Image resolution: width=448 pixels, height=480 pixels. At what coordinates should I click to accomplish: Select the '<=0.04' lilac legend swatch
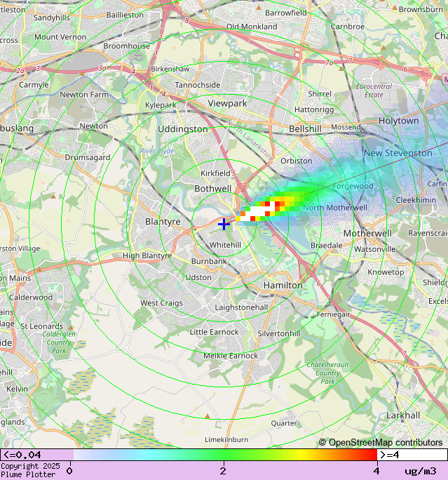click(x=36, y=455)
